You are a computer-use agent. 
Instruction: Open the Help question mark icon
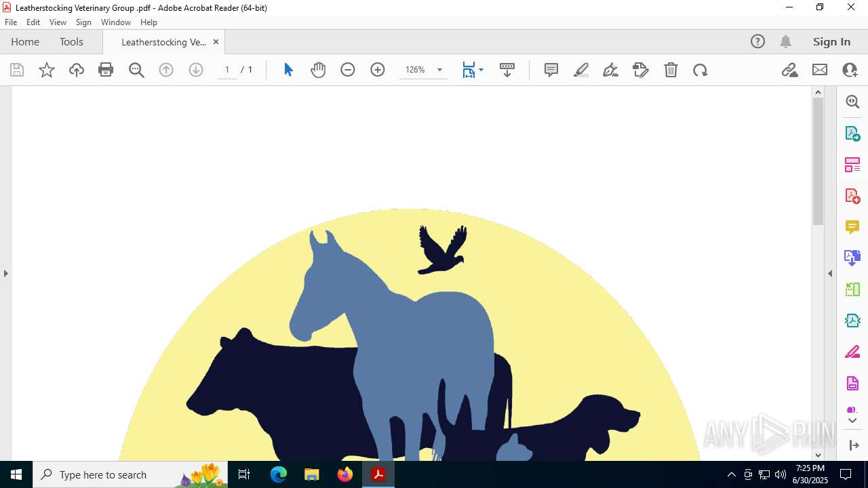[757, 41]
